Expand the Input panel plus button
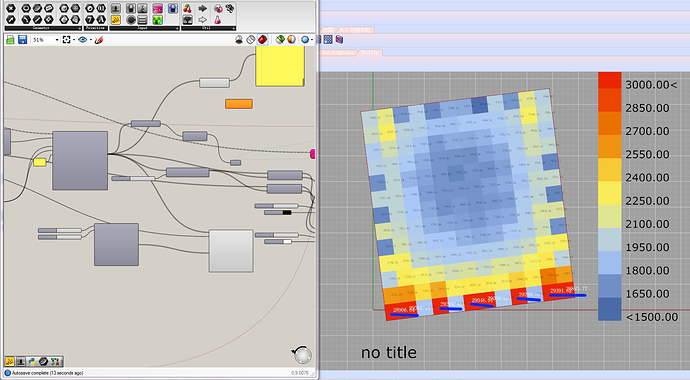690x380 pixels. pos(177,28)
